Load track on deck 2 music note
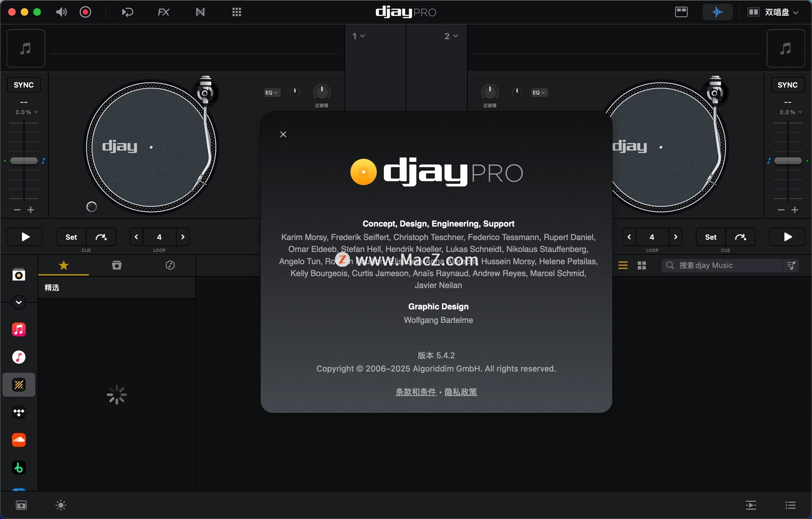Screen dimensions: 812x519 (786, 48)
